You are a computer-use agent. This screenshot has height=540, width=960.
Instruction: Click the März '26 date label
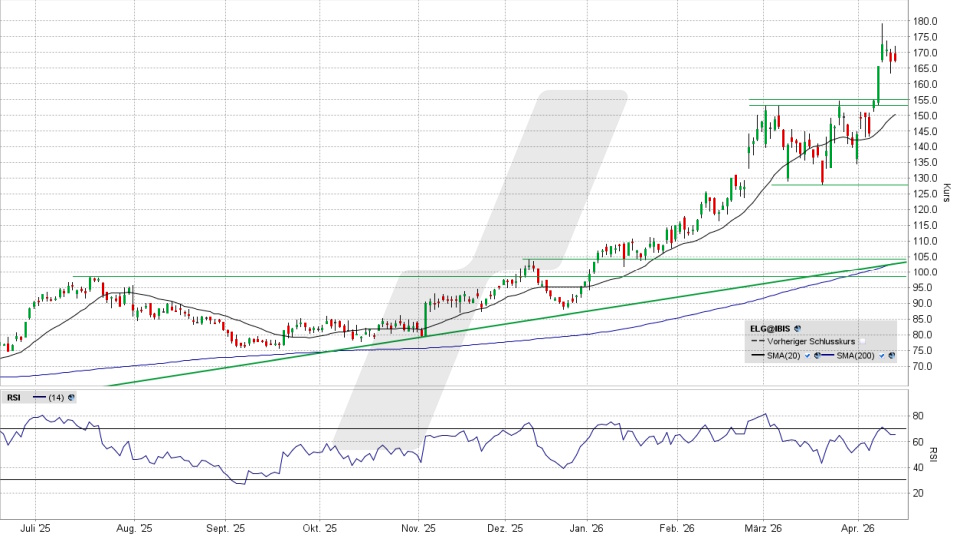pos(763,528)
